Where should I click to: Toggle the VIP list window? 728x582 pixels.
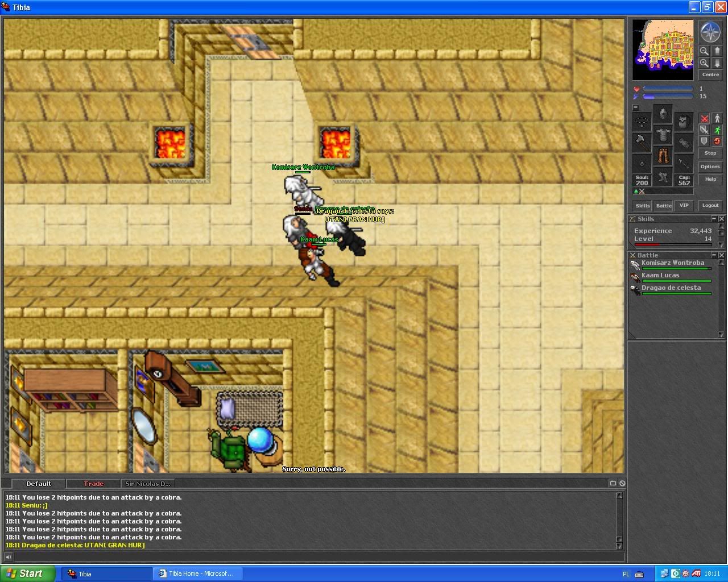pos(684,206)
